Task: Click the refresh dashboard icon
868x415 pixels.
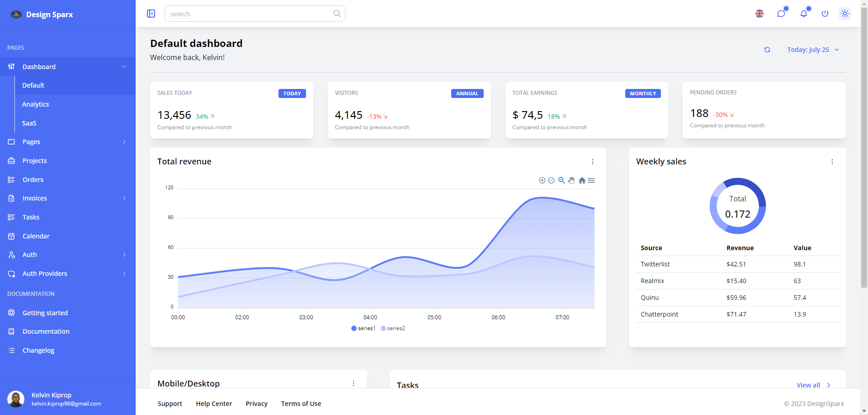Action: (767, 50)
